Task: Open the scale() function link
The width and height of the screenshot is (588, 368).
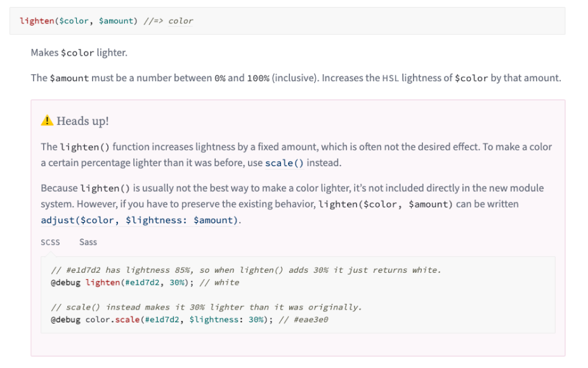Action: tap(284, 163)
